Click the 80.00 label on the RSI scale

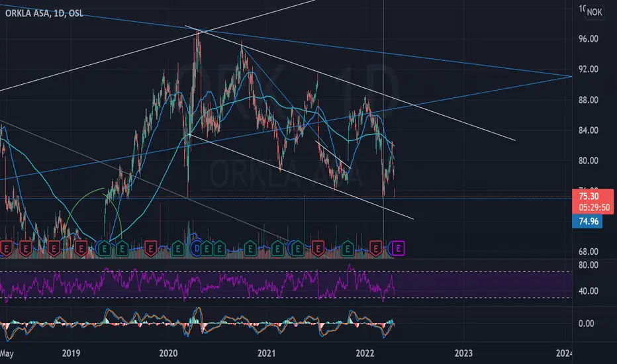click(x=589, y=265)
